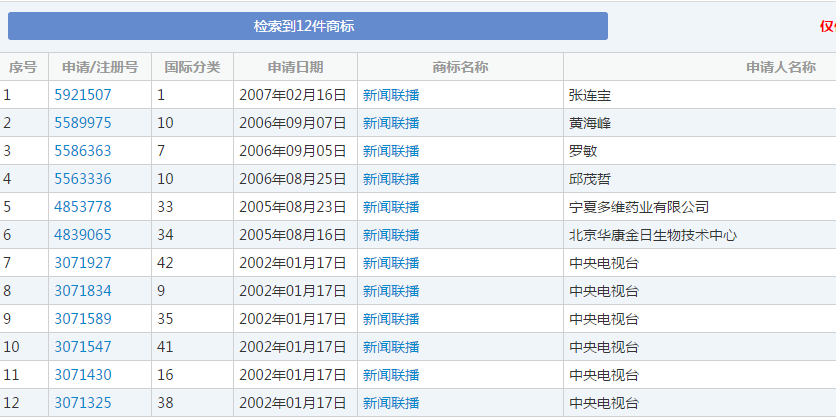This screenshot has height=418, width=836.
Task: Click the 国际分类 column header
Action: pyautogui.click(x=192, y=67)
